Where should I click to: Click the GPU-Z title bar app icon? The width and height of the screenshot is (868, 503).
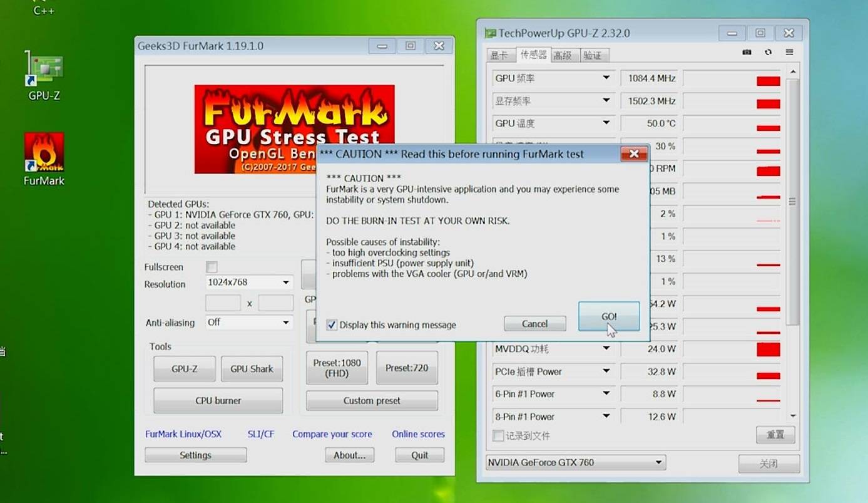[491, 33]
